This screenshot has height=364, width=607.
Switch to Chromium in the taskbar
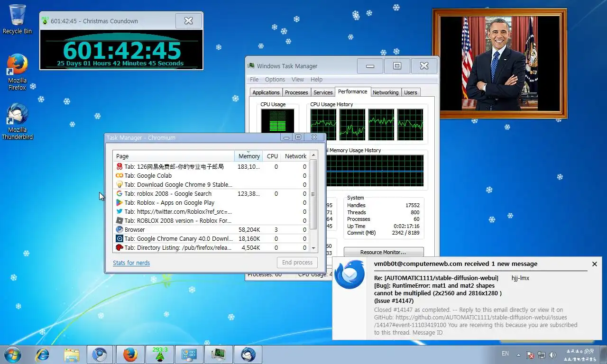point(100,355)
